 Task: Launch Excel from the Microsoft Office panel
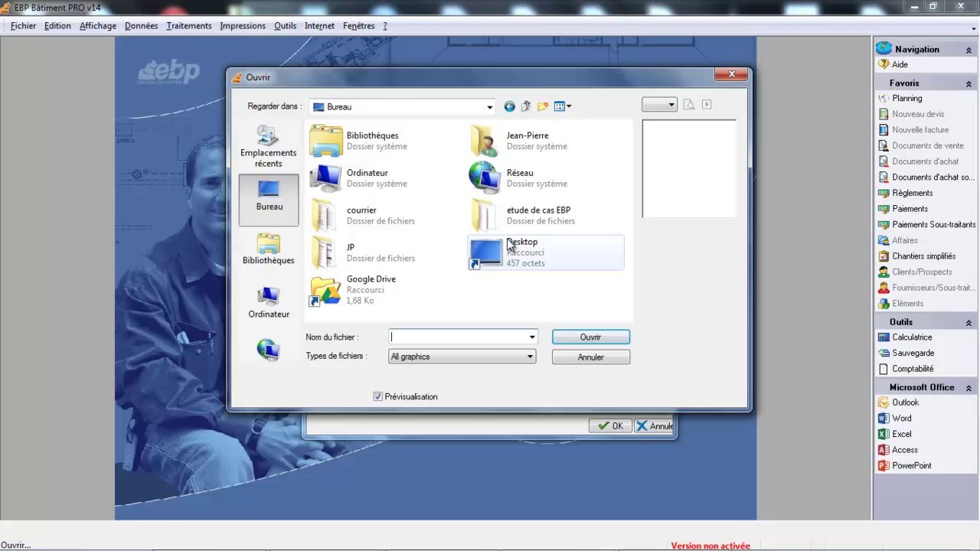click(884, 434)
